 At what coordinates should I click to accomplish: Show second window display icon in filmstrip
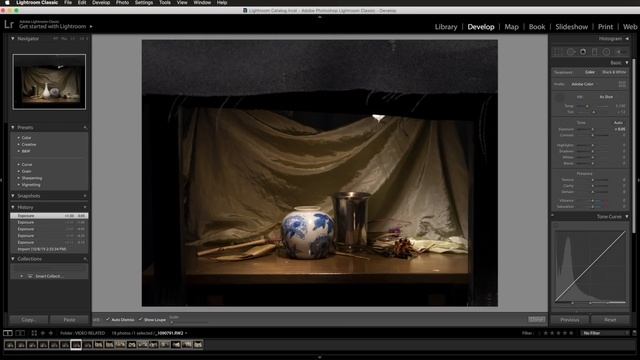click(x=20, y=333)
